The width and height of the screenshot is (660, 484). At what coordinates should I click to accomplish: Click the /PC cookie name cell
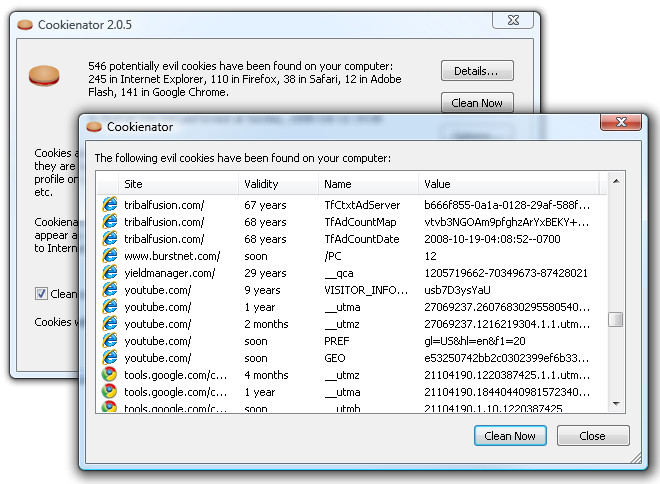333,256
